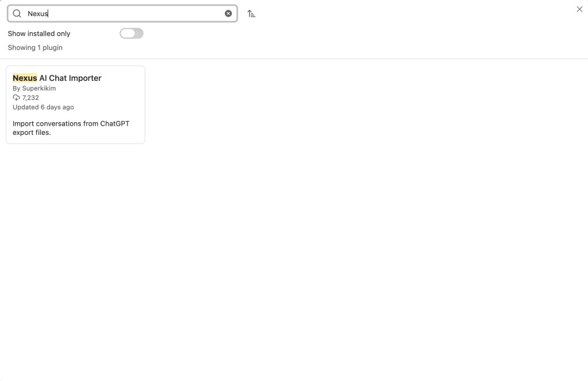Click the highlighted "Nexus" word in the title
This screenshot has width=588, height=381.
tap(25, 78)
